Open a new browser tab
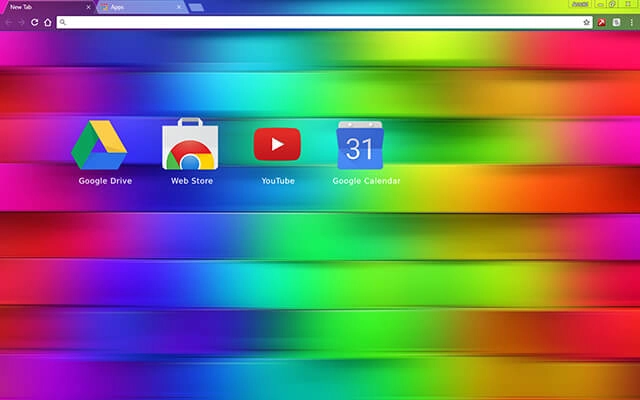The image size is (640, 400). (x=196, y=7)
